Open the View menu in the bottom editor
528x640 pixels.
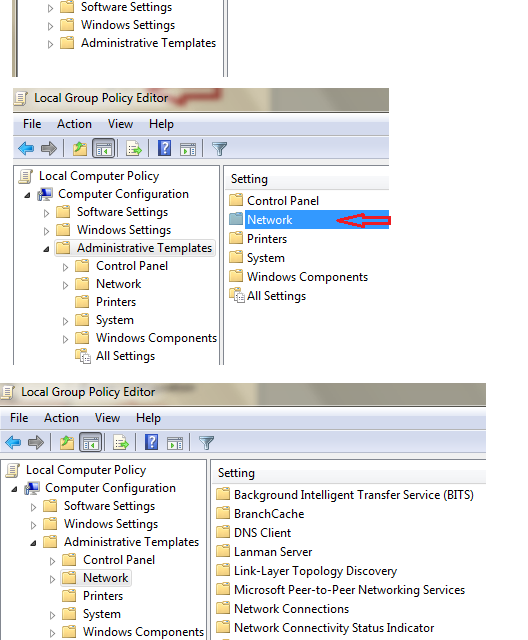[107, 418]
